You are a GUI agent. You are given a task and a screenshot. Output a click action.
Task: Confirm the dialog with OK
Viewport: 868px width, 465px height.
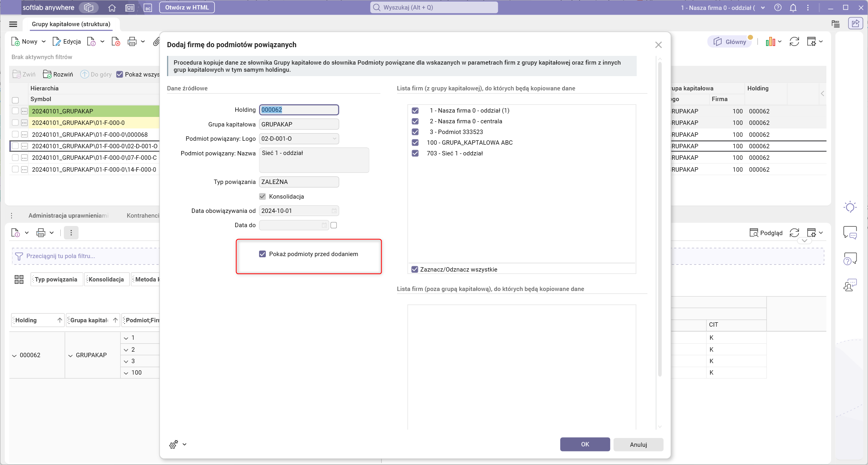(585, 444)
